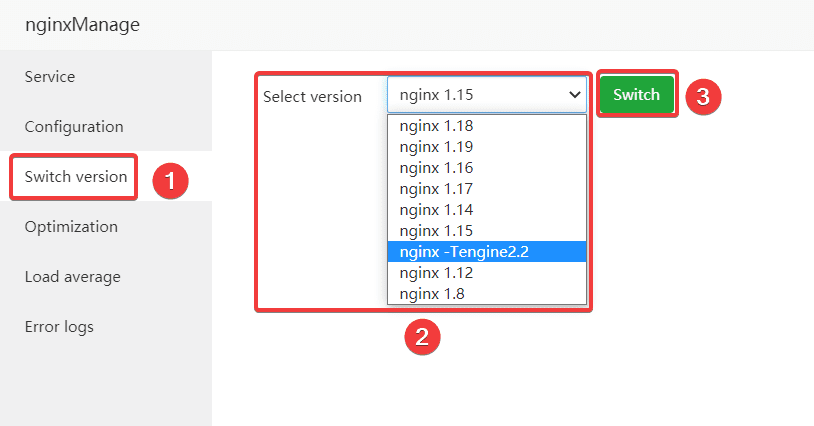The image size is (814, 426).
Task: Choose the nginx -Tengine2.2 option
Action: [464, 252]
